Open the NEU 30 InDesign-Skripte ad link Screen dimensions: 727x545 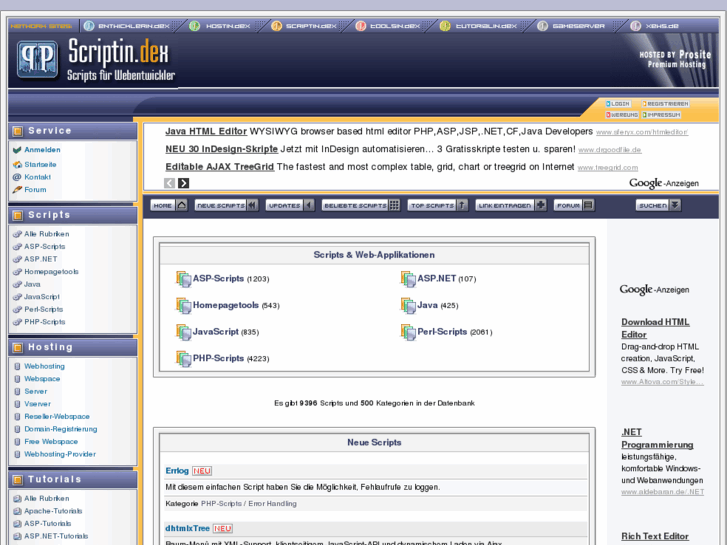point(221,149)
